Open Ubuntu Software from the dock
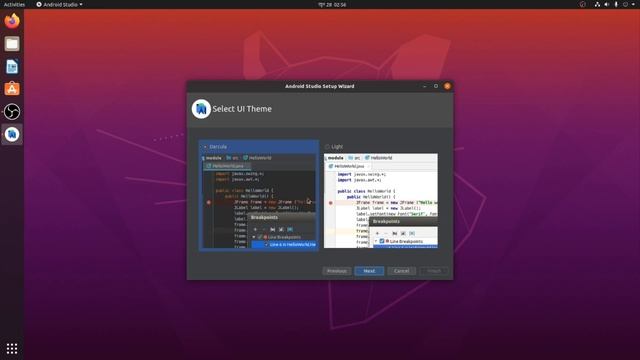The height and width of the screenshot is (360, 640). pyautogui.click(x=12, y=89)
